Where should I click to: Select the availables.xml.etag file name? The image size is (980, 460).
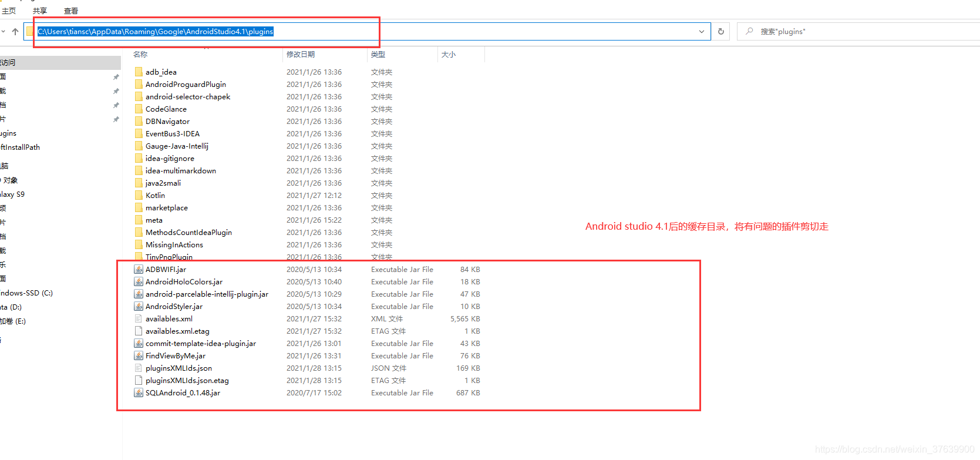177,331
